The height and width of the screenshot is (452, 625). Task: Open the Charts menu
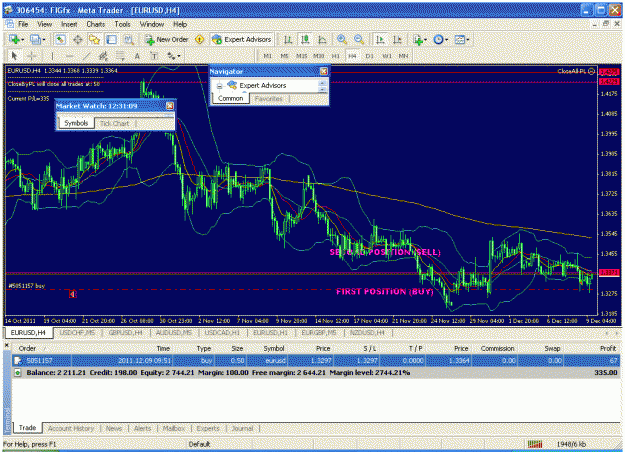[96, 24]
